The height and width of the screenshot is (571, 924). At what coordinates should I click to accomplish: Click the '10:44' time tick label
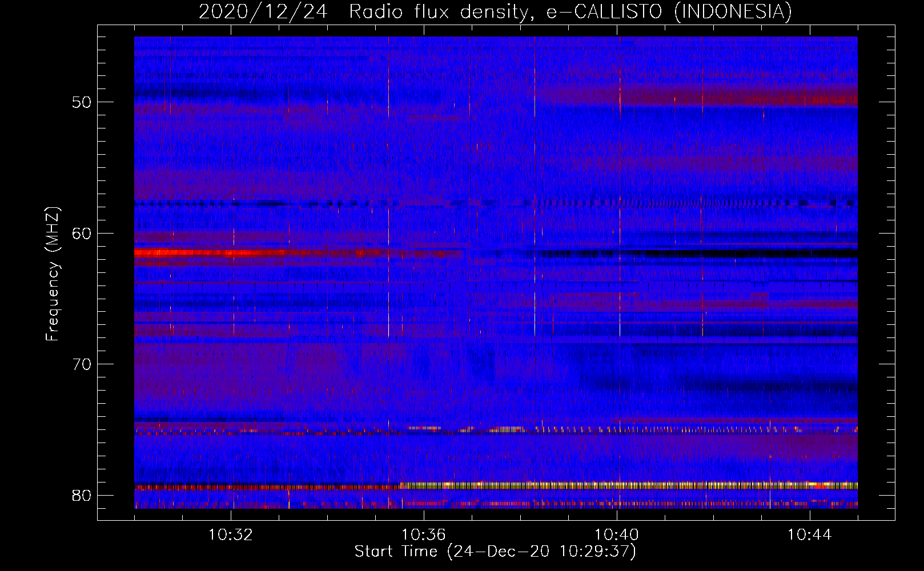click(810, 535)
